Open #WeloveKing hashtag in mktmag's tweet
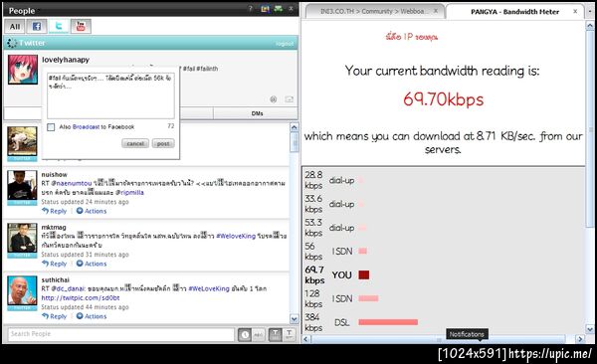 coord(236,236)
